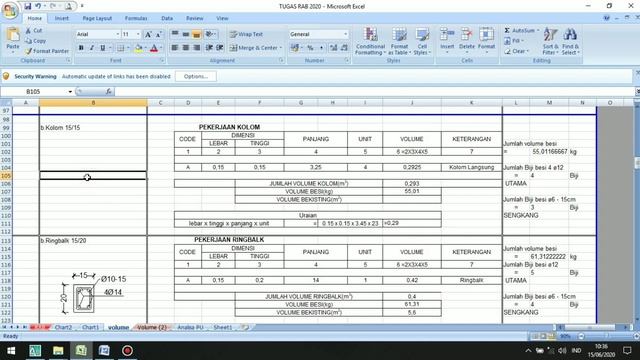This screenshot has width=640, height=360.
Task: Switch to Page Break Preview in status bar
Action: point(551,336)
